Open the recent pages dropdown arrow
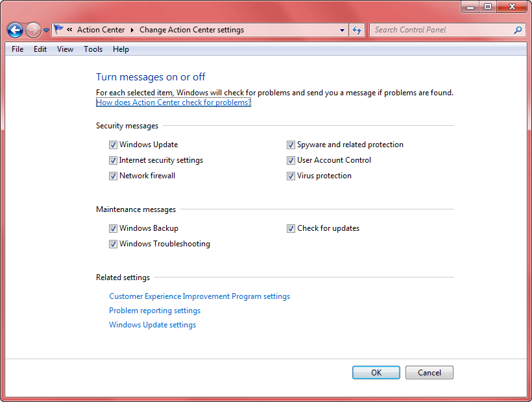Screen dimensions: 532x402 click(47, 30)
